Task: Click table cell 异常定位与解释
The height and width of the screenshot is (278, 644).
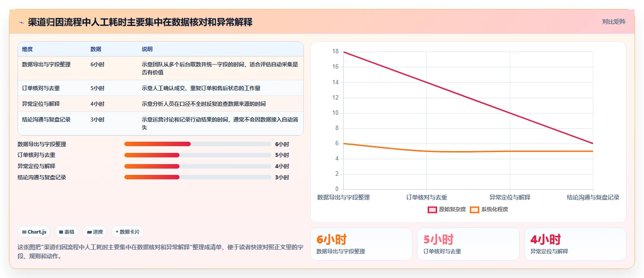Action: tap(41, 104)
